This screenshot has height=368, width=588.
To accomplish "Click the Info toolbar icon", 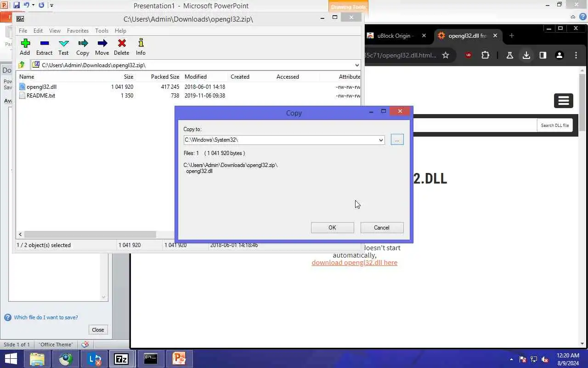I will pyautogui.click(x=141, y=47).
